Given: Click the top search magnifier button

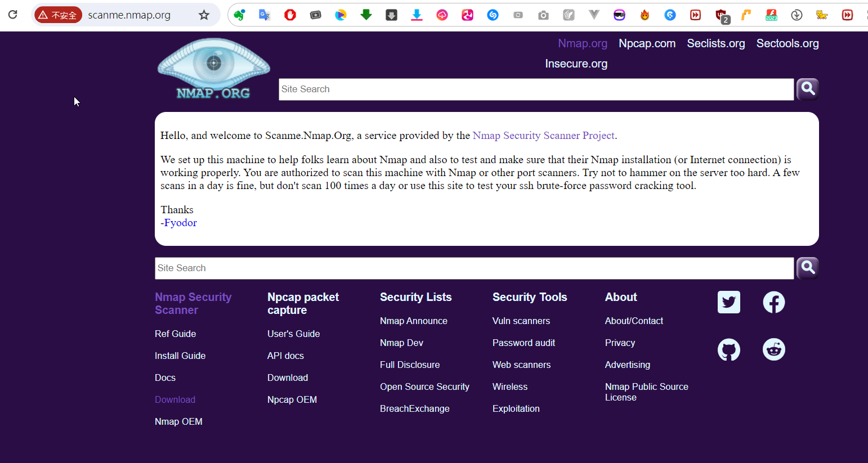Looking at the screenshot, I should point(808,89).
